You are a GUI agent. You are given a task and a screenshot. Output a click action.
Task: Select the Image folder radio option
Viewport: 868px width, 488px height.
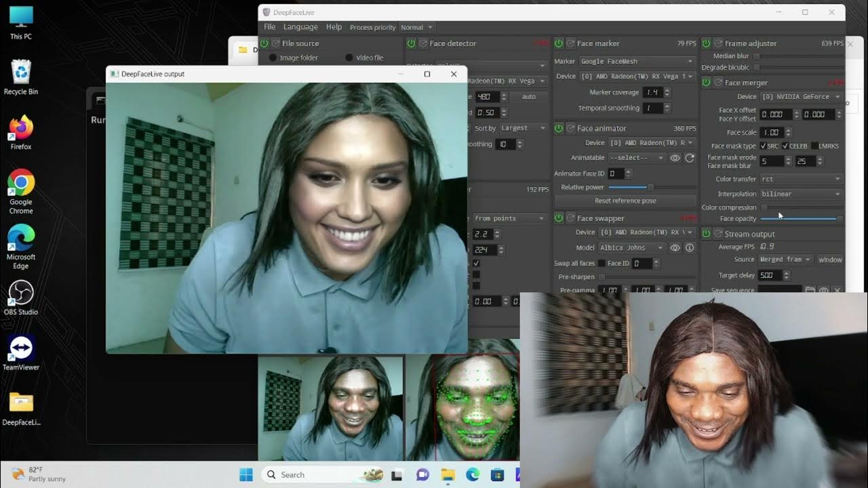(x=273, y=58)
